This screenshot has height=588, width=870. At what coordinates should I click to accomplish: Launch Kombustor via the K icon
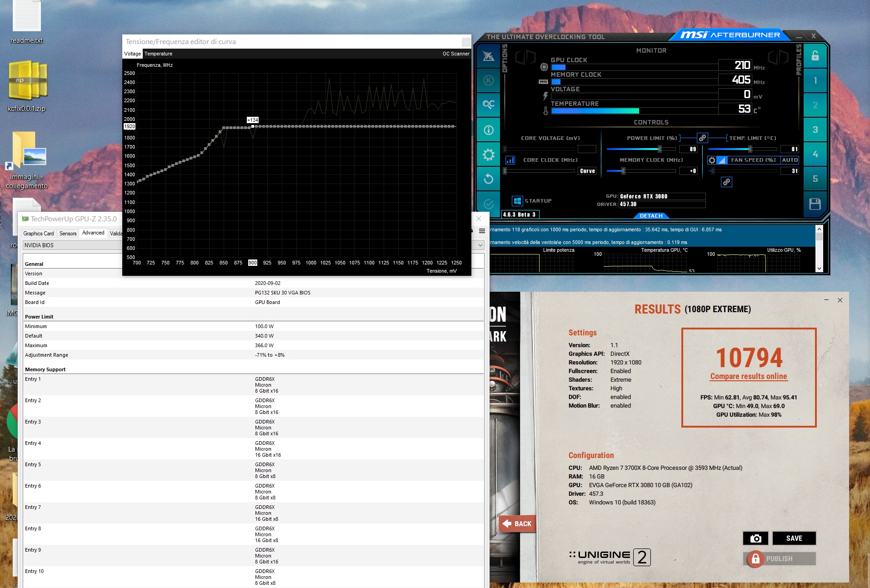pos(488,81)
